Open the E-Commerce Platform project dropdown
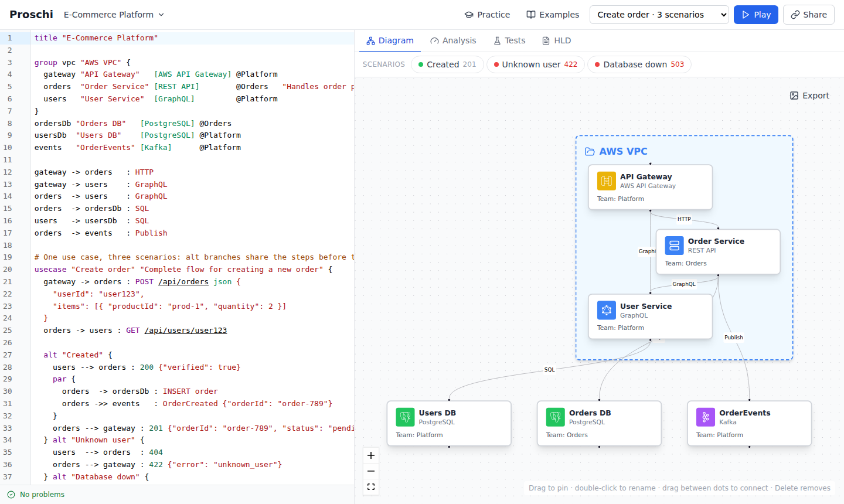This screenshot has width=844, height=504. point(114,15)
